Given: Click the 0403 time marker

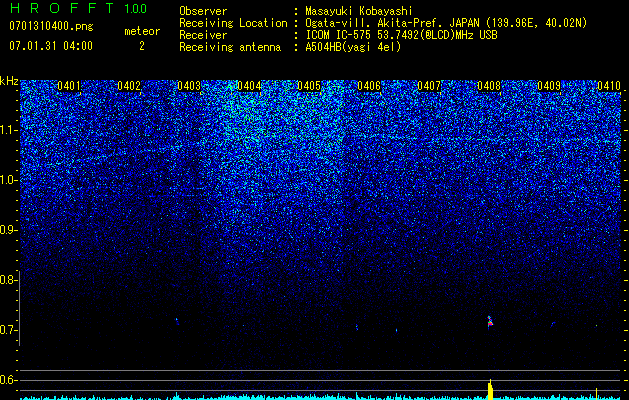Looking at the screenshot, I should pos(189,86).
